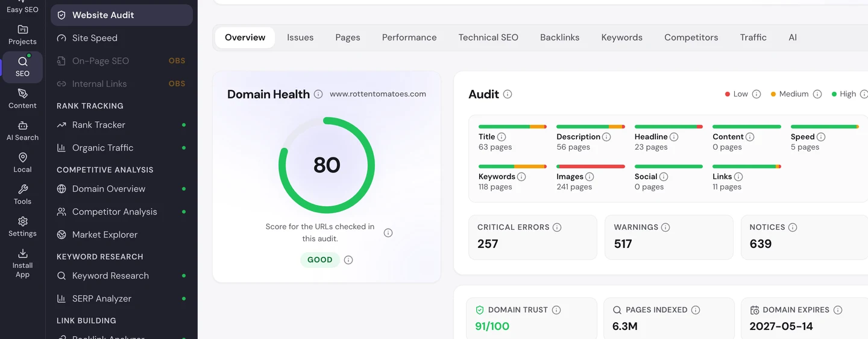Image resolution: width=868 pixels, height=339 pixels.
Task: Click the Market Explorer icon
Action: tap(61, 235)
